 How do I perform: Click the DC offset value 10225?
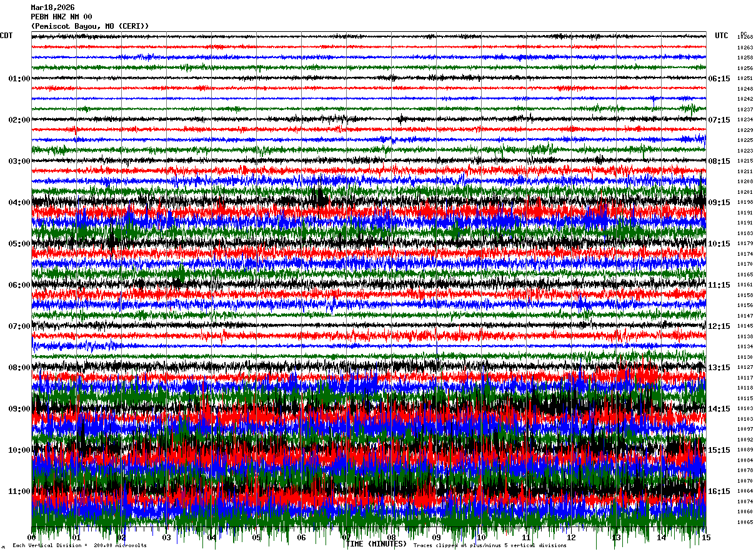pyautogui.click(x=745, y=140)
